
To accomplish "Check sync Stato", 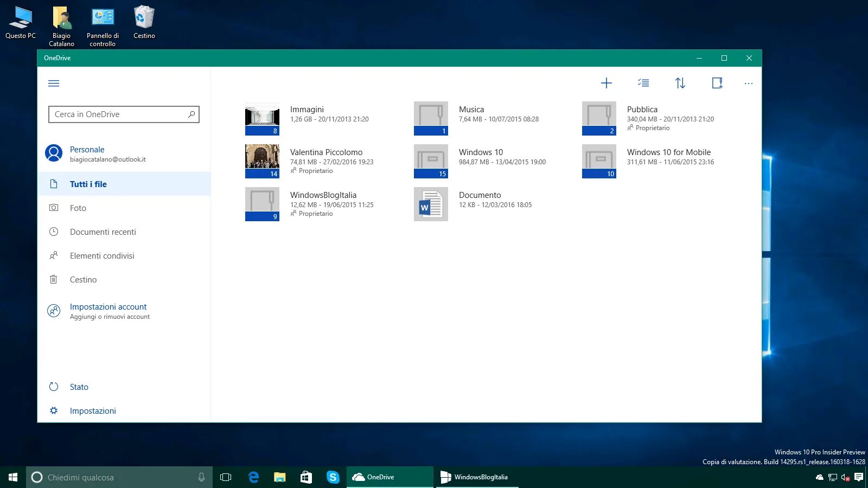I will click(x=124, y=387).
